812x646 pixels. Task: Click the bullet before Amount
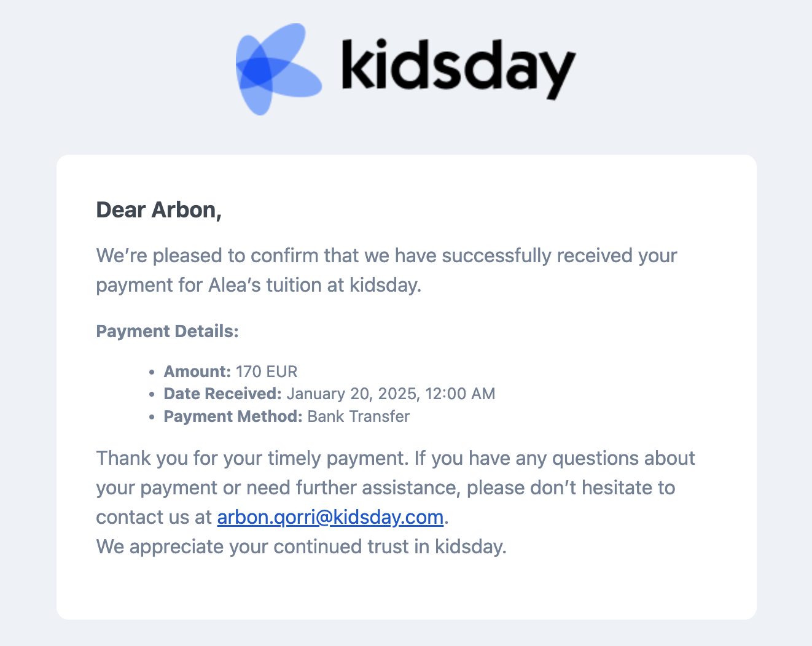152,372
